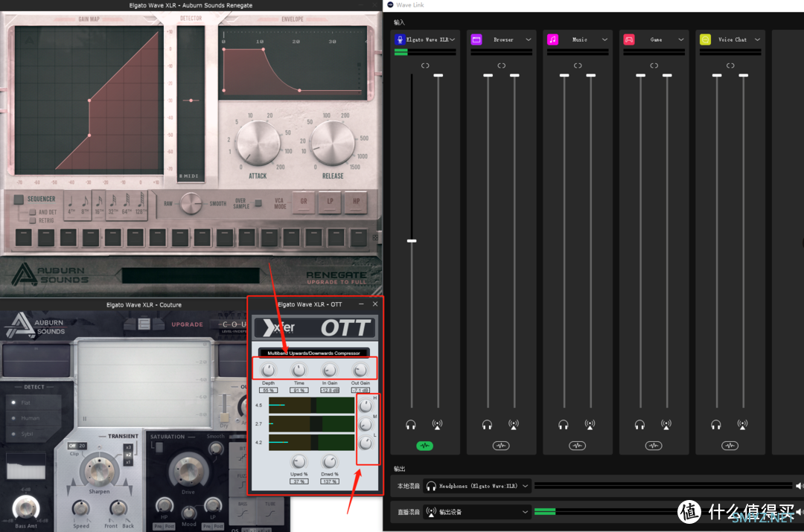
Task: Mute Browser channel in headphone monitor mix
Action: [x=487, y=424]
